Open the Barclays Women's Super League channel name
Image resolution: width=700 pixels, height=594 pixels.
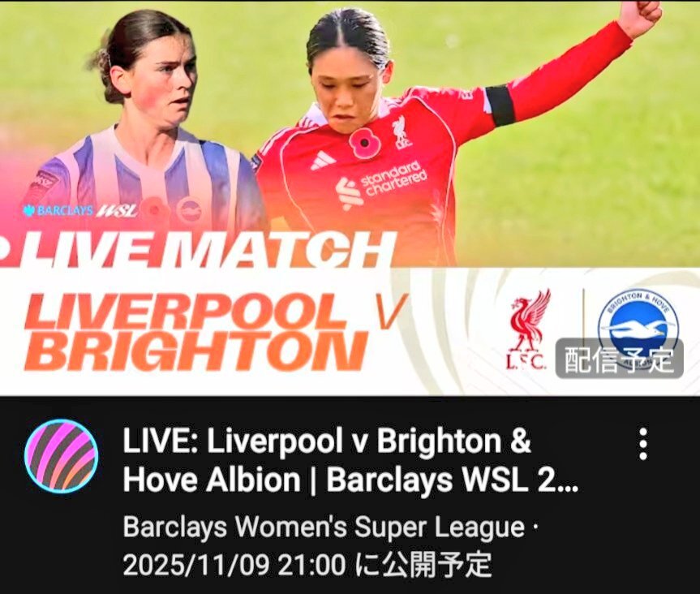[x=323, y=527]
